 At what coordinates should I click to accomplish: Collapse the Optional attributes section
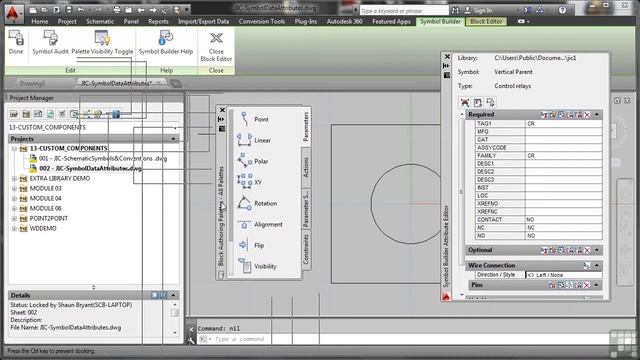coord(597,250)
